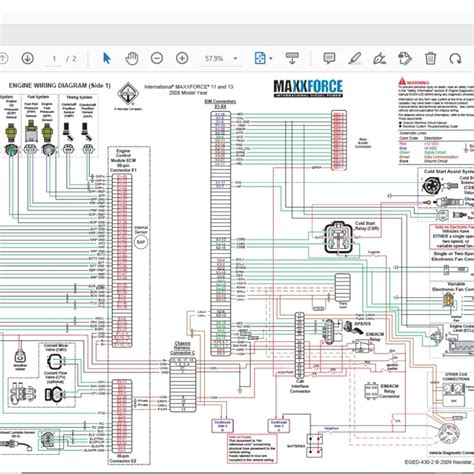Select the highlighter pen tool
The image size is (474, 474).
coord(354,58)
